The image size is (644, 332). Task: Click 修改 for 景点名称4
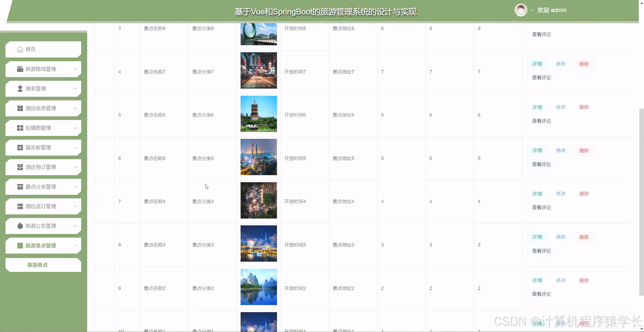click(x=561, y=194)
